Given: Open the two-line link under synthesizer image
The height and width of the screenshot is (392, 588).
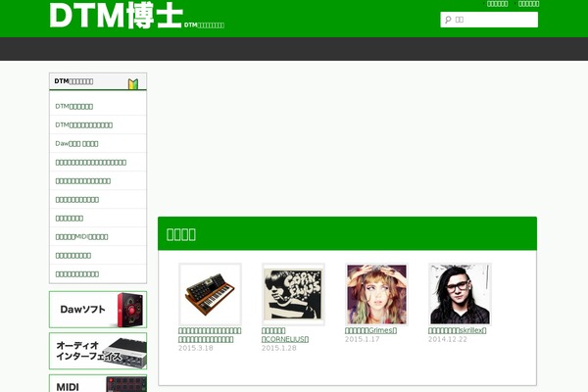Looking at the screenshot, I should [x=210, y=335].
